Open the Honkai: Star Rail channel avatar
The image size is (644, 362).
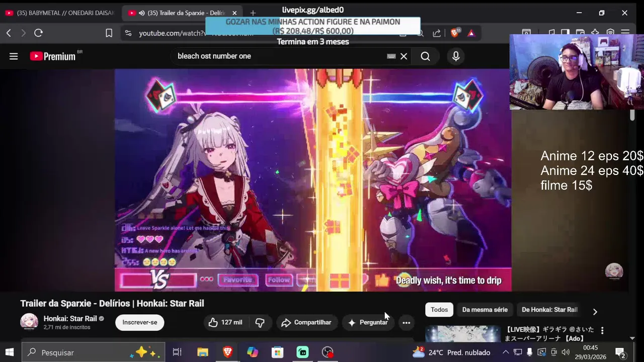pos(29,322)
